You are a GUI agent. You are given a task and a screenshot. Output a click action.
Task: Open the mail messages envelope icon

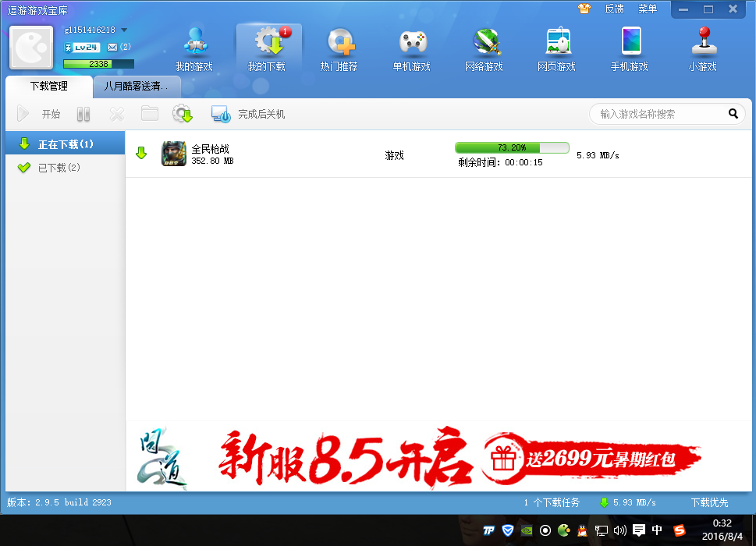pyautogui.click(x=112, y=48)
